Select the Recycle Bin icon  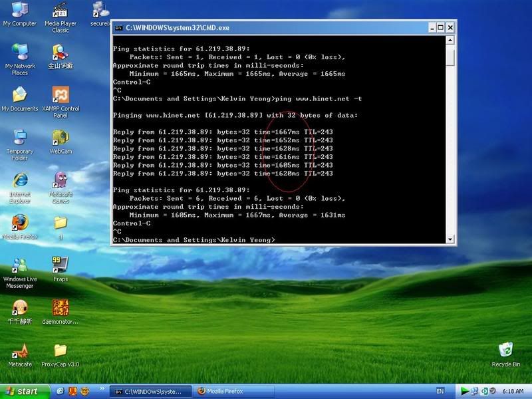click(x=506, y=350)
